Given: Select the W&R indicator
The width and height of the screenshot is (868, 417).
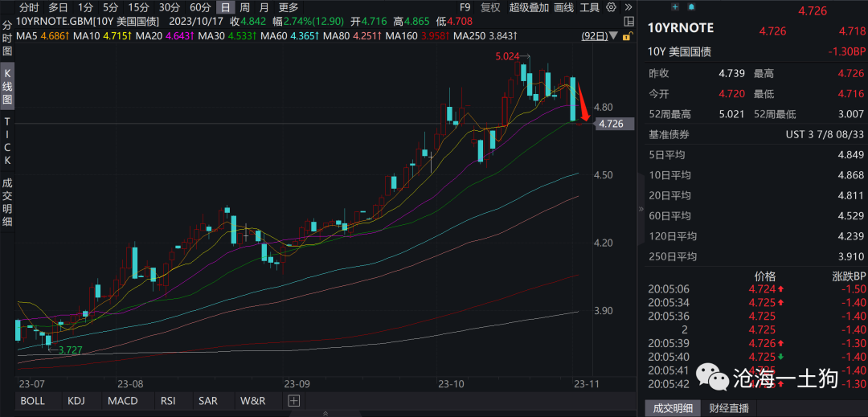Looking at the screenshot, I should [253, 400].
